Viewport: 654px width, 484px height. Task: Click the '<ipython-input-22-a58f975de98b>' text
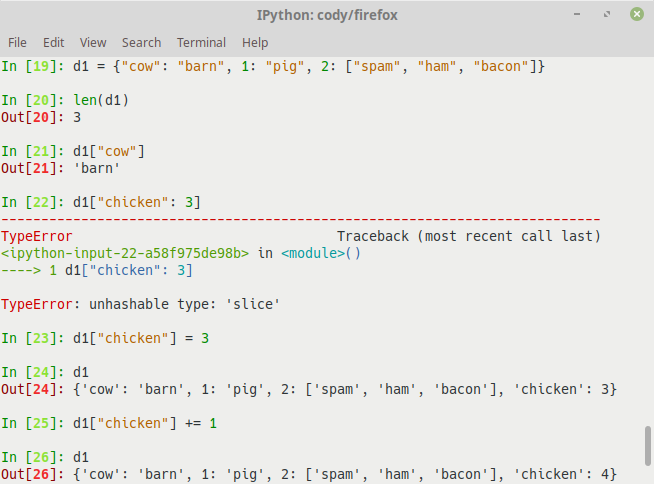click(x=125, y=253)
